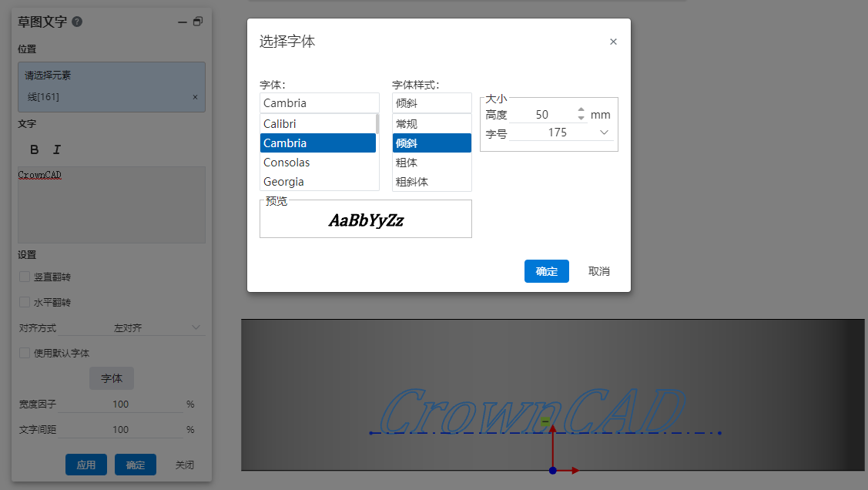Viewport: 868px width, 490px height.
Task: Click 确定 in the 草图文字 panel
Action: (135, 465)
